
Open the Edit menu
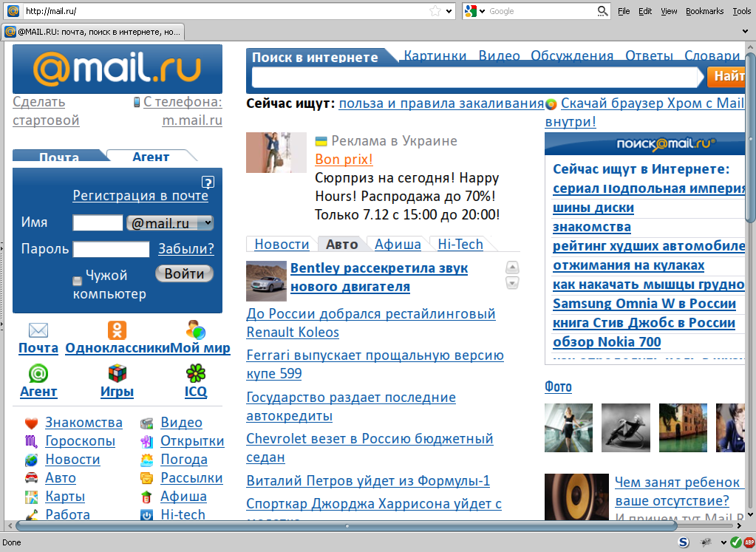pos(645,11)
